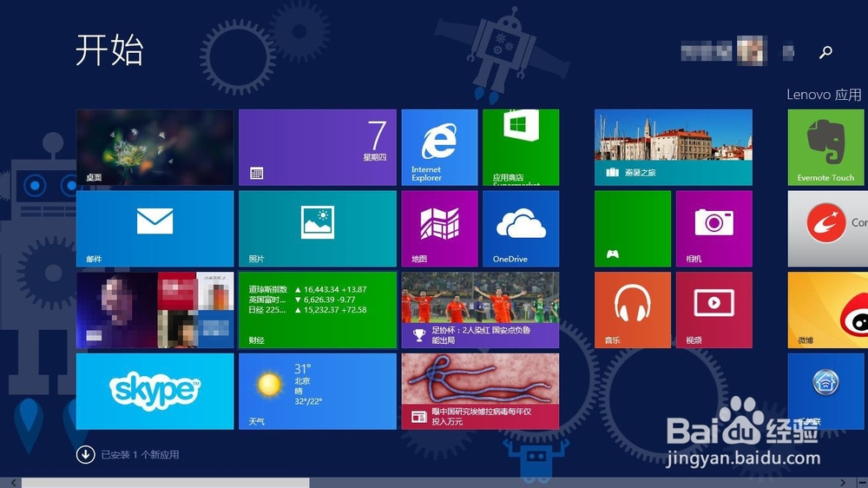Open the Weather tile (天气)
This screenshot has width=868, height=488.
tap(317, 392)
